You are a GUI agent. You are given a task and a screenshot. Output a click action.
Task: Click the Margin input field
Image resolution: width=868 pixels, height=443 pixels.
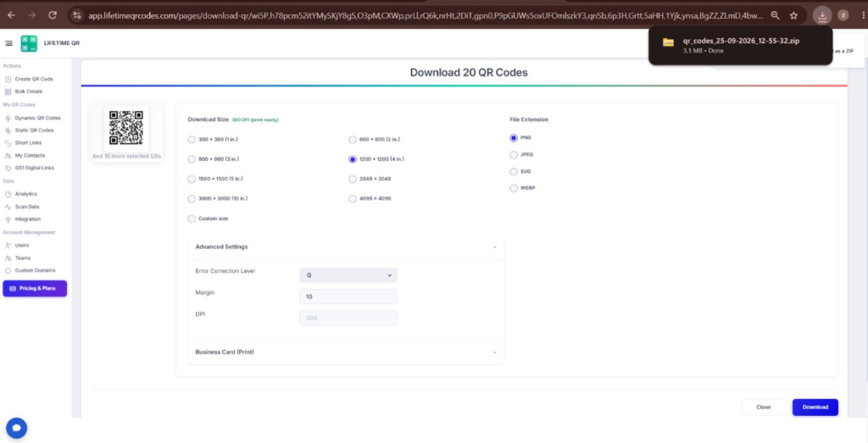(348, 297)
